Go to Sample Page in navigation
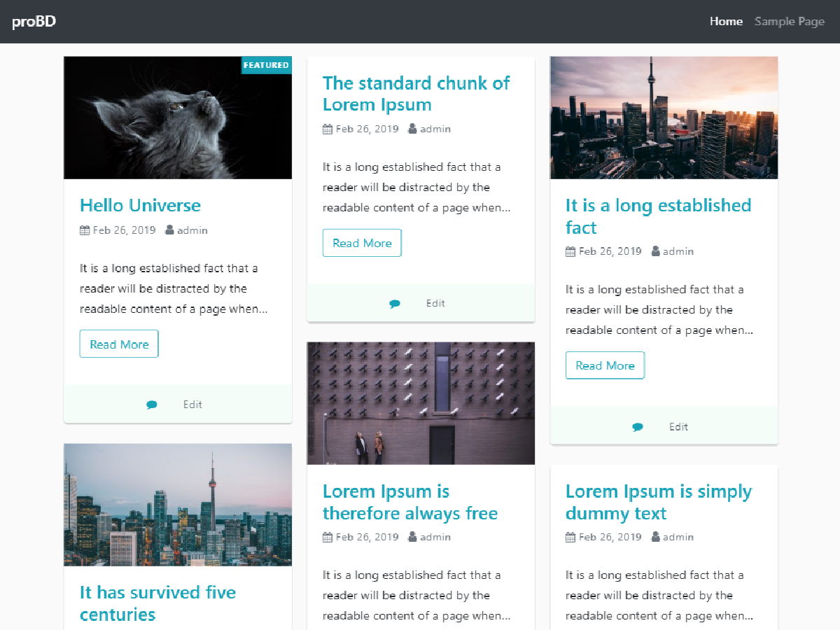The image size is (840, 630). (x=790, y=21)
